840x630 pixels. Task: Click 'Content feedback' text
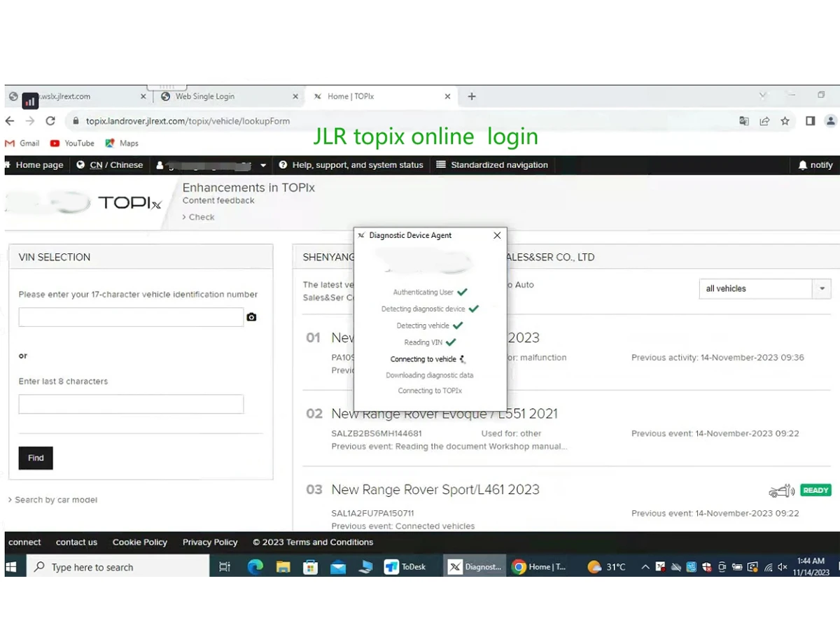[x=218, y=200]
